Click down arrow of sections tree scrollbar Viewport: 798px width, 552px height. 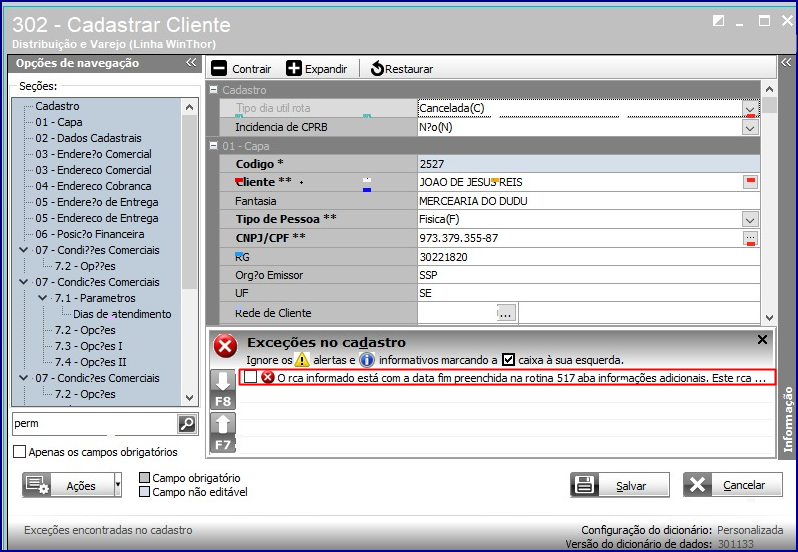click(x=189, y=398)
